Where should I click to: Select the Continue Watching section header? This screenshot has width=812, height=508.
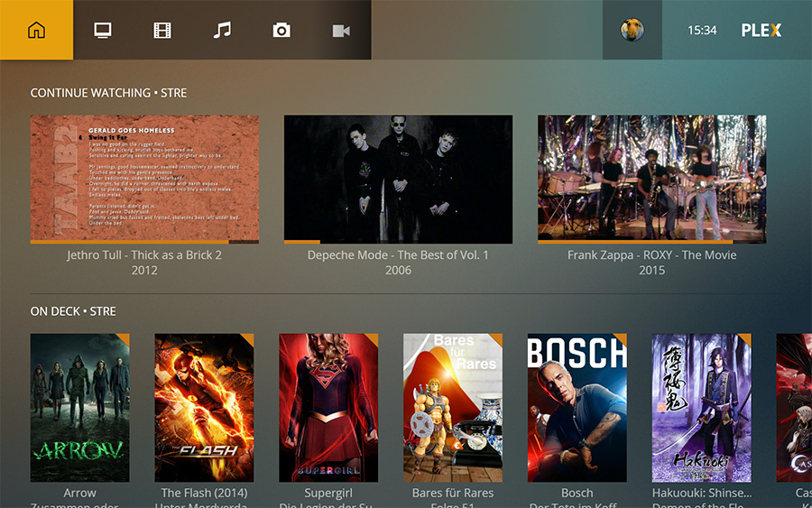[109, 93]
